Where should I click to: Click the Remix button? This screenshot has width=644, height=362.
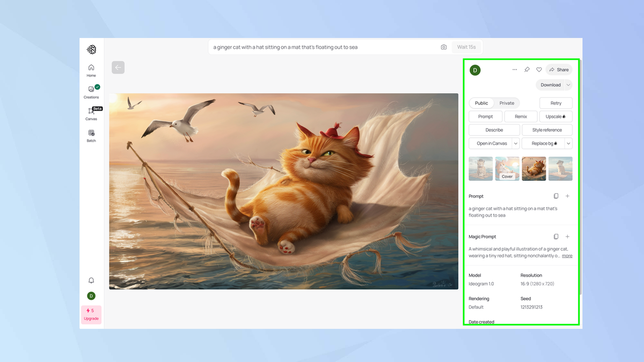point(521,116)
